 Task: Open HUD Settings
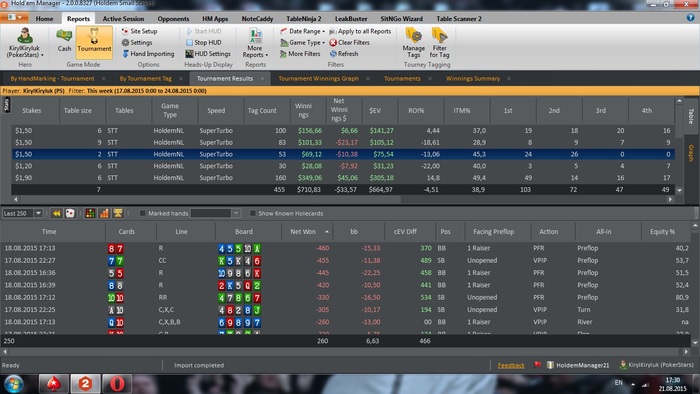(208, 54)
